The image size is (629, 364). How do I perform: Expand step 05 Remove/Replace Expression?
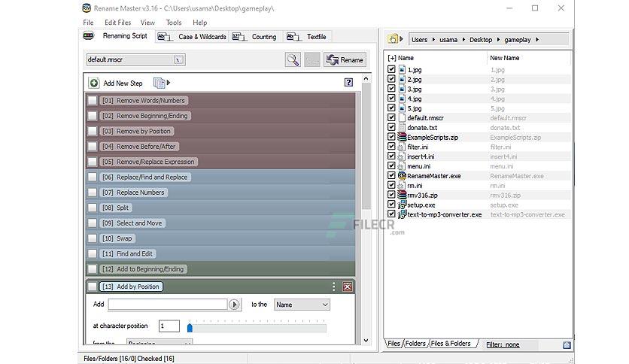148,162
